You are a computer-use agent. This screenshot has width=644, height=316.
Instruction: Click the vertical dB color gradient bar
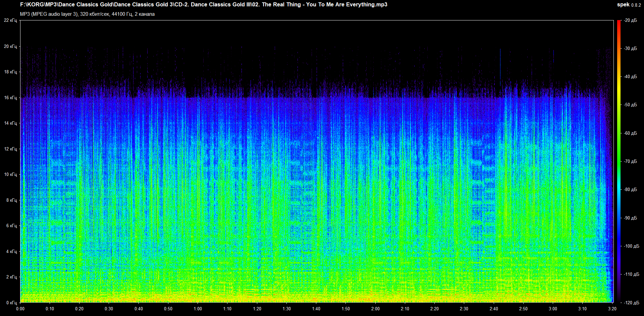click(619, 162)
